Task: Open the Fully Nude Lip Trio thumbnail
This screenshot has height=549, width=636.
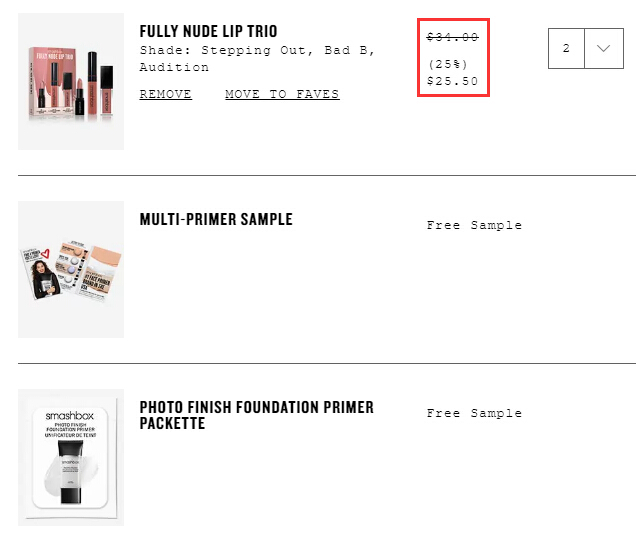Action: pos(71,81)
